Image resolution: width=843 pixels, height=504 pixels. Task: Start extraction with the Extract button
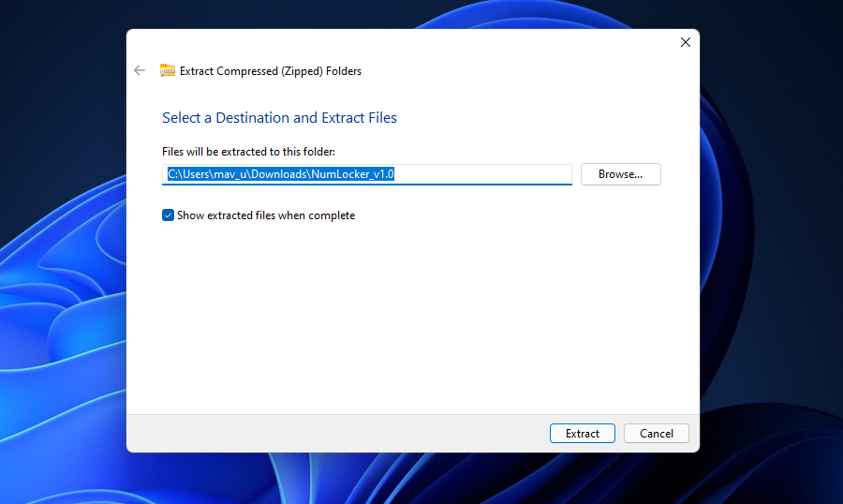[583, 434]
